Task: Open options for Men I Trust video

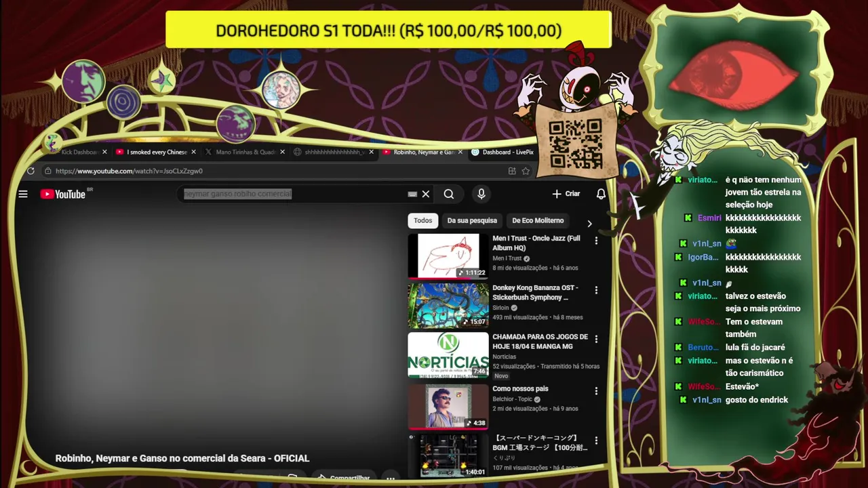Action: (596, 241)
